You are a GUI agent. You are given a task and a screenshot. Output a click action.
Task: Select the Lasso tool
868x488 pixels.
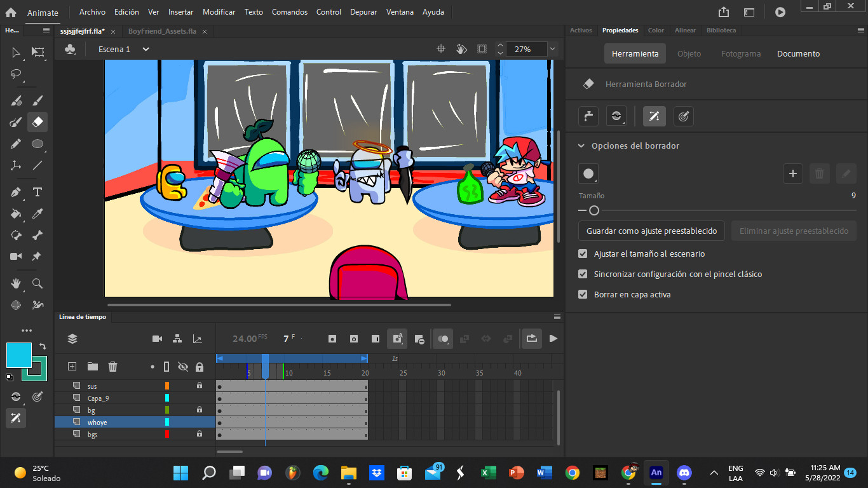coord(17,74)
